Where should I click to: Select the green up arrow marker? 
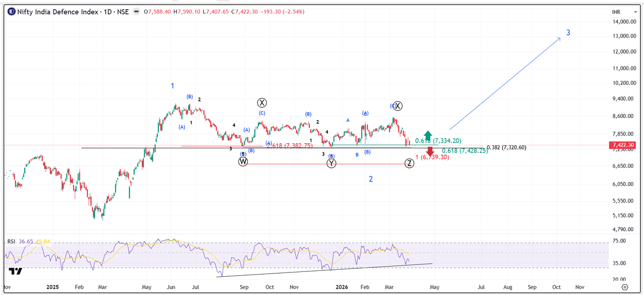[x=428, y=136]
